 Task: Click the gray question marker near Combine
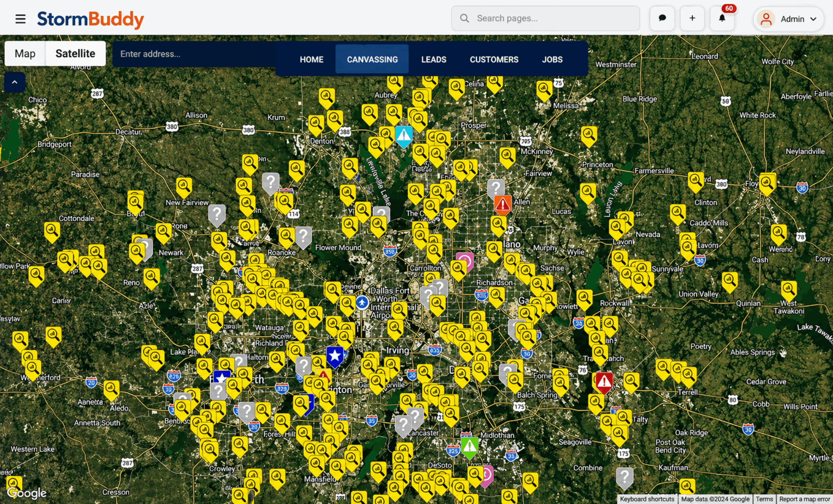(625, 478)
